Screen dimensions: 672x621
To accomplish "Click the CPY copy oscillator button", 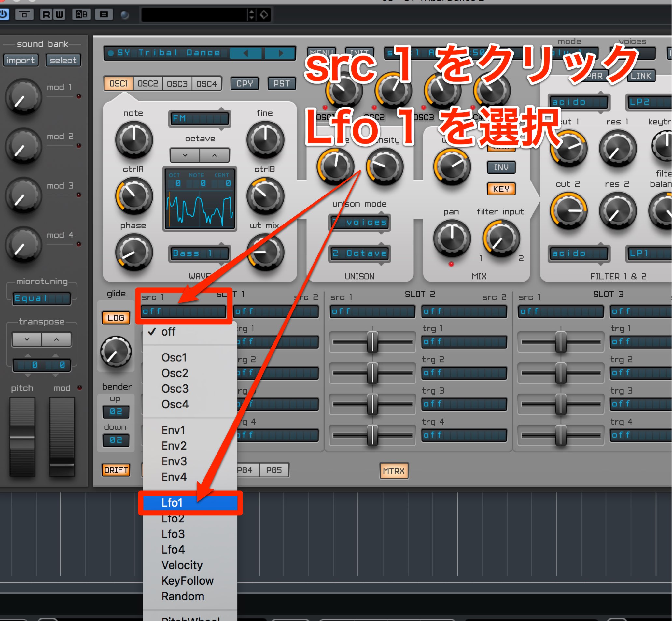I will point(245,84).
